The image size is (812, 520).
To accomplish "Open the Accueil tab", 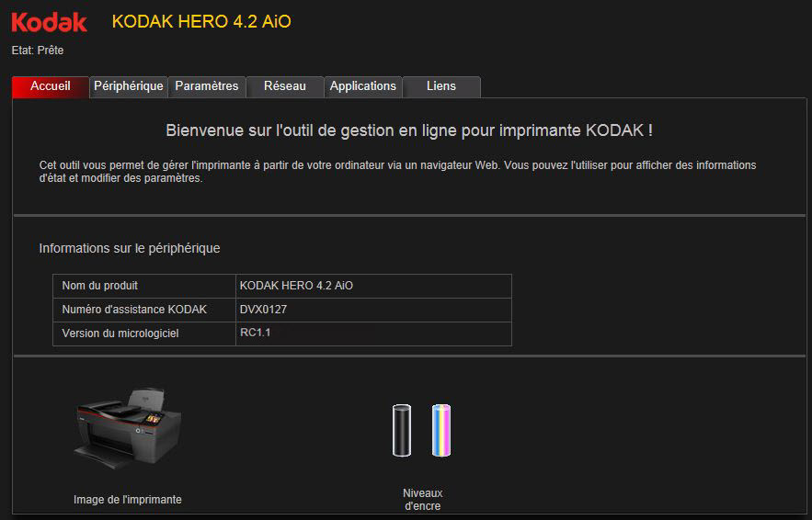I will pos(51,86).
